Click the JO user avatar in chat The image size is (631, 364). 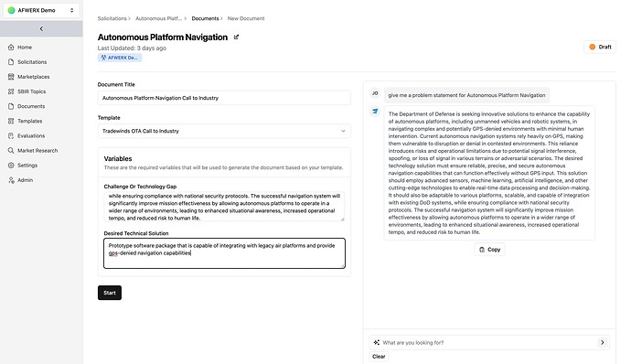375,93
